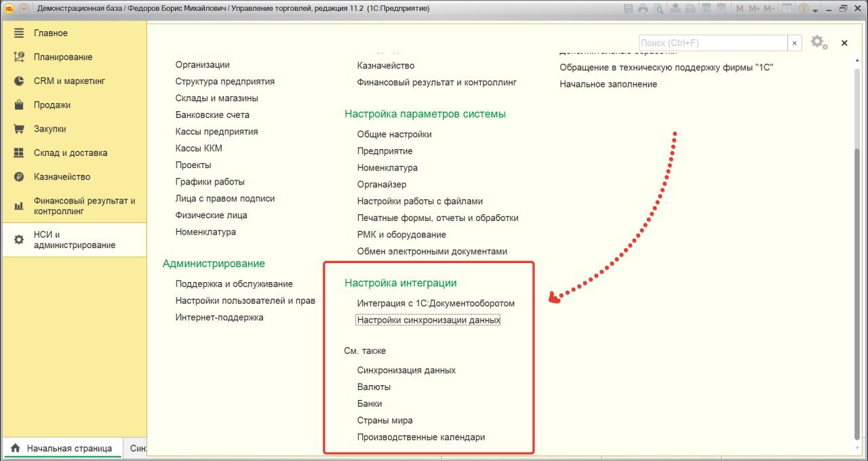The height and width of the screenshot is (461, 868).
Task: Open Обмен электронными документами link
Action: pyautogui.click(x=432, y=251)
